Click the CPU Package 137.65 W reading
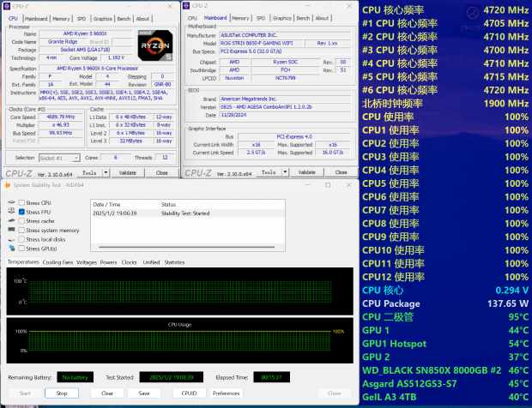532x408 pixels. pyautogui.click(x=445, y=303)
